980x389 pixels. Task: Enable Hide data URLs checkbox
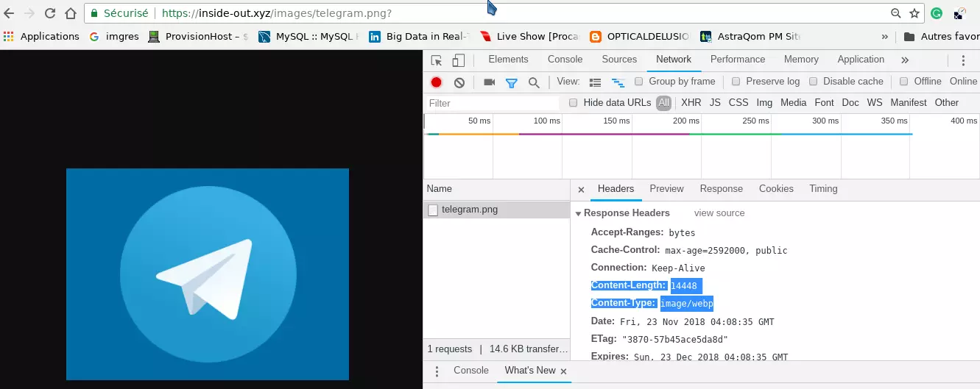[574, 103]
